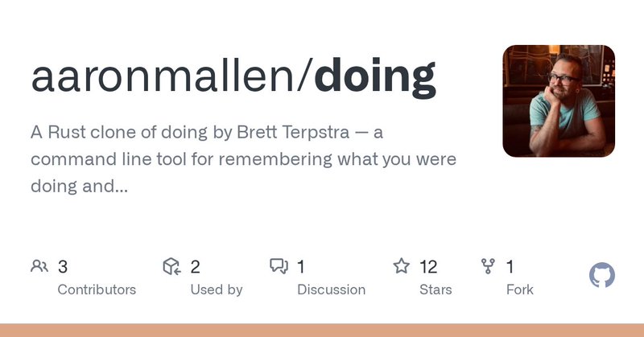The image size is (644, 337).
Task: Select the Fork label
Action: tap(519, 290)
